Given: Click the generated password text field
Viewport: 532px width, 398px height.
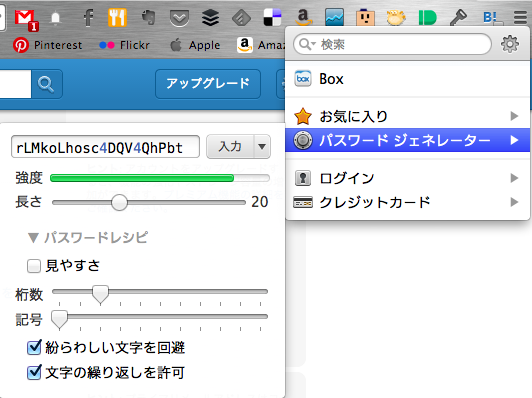Looking at the screenshot, I should pyautogui.click(x=105, y=147).
